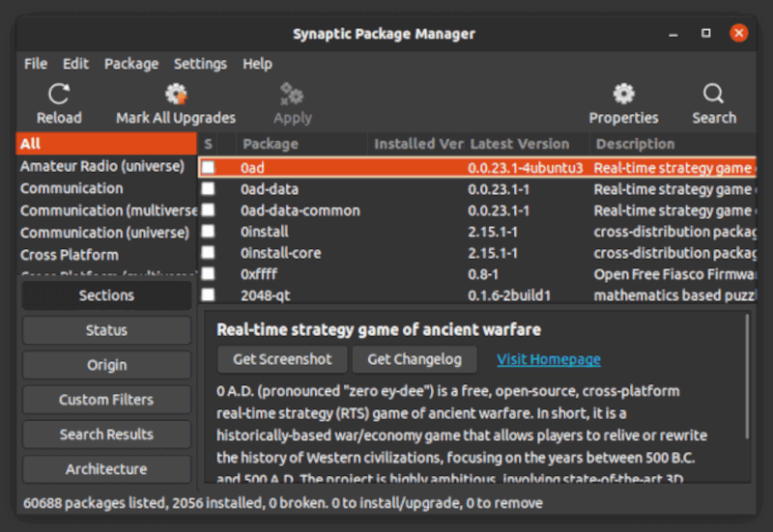This screenshot has height=532, width=773.
Task: Open the Package menu
Action: tap(131, 64)
